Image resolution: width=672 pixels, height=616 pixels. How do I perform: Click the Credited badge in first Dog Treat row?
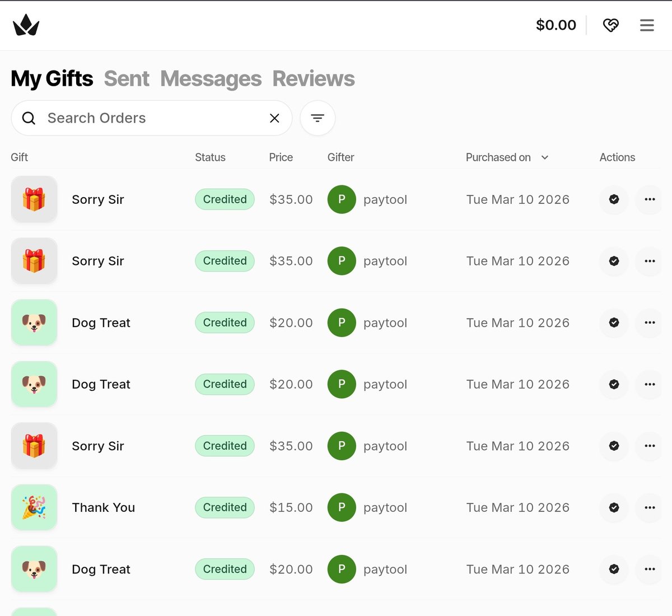click(225, 323)
